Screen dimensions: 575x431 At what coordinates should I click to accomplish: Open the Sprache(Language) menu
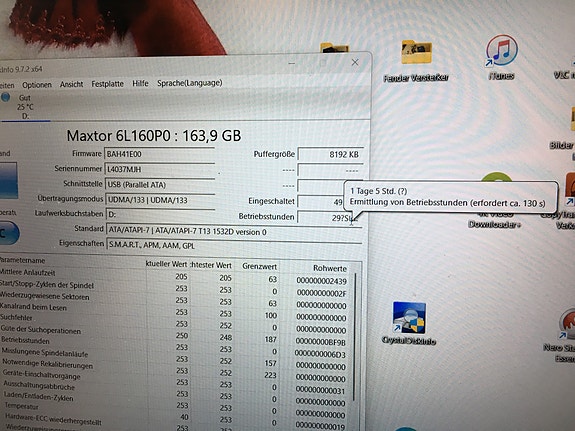[x=190, y=83]
